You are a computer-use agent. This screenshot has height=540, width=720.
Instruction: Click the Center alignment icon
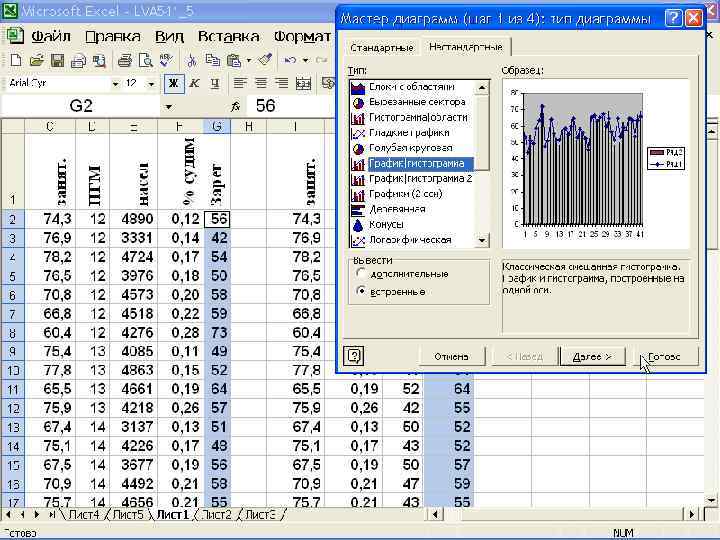click(x=261, y=83)
